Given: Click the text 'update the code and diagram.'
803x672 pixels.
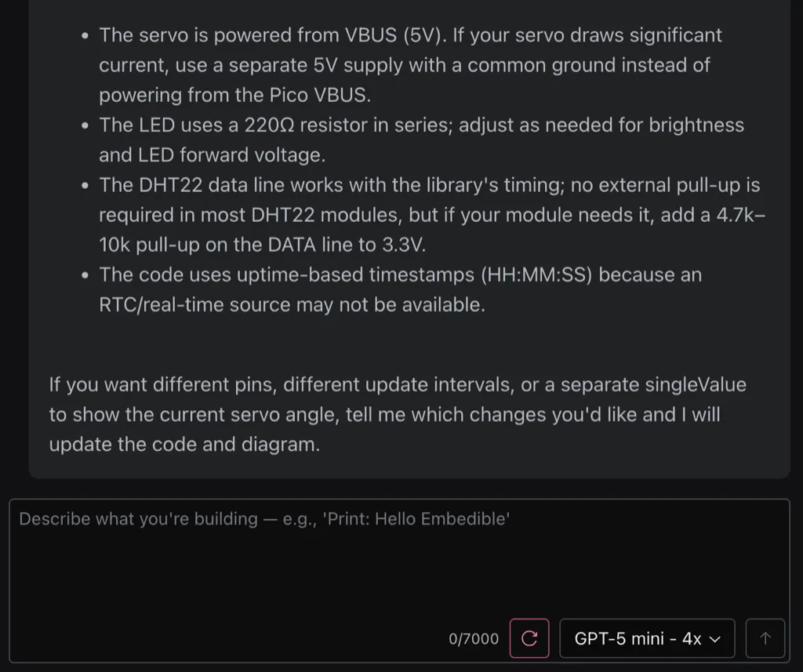Looking at the screenshot, I should tap(185, 445).
